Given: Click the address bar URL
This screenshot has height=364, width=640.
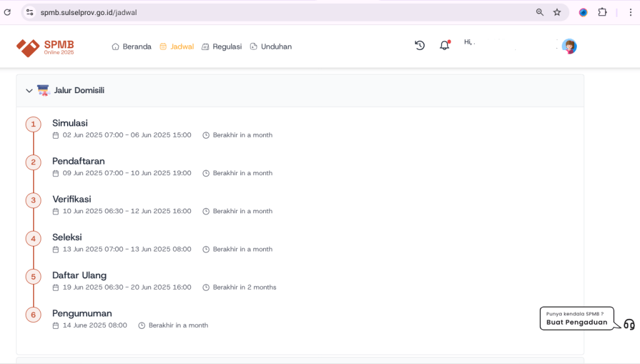Looking at the screenshot, I should (89, 13).
